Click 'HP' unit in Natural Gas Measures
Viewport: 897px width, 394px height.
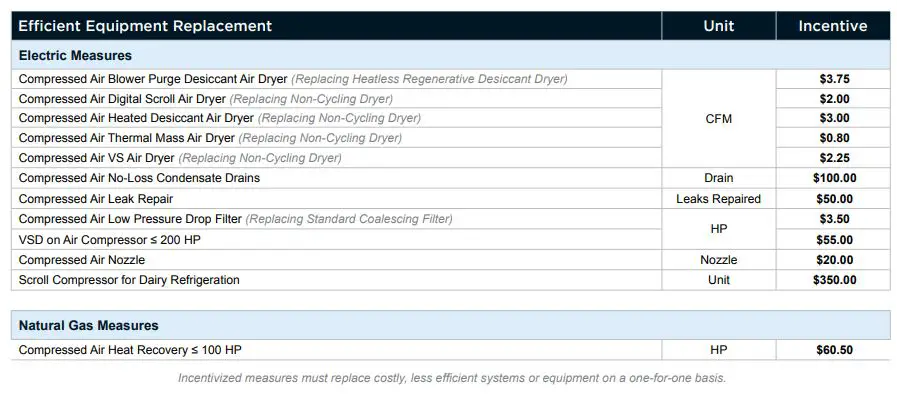click(719, 349)
